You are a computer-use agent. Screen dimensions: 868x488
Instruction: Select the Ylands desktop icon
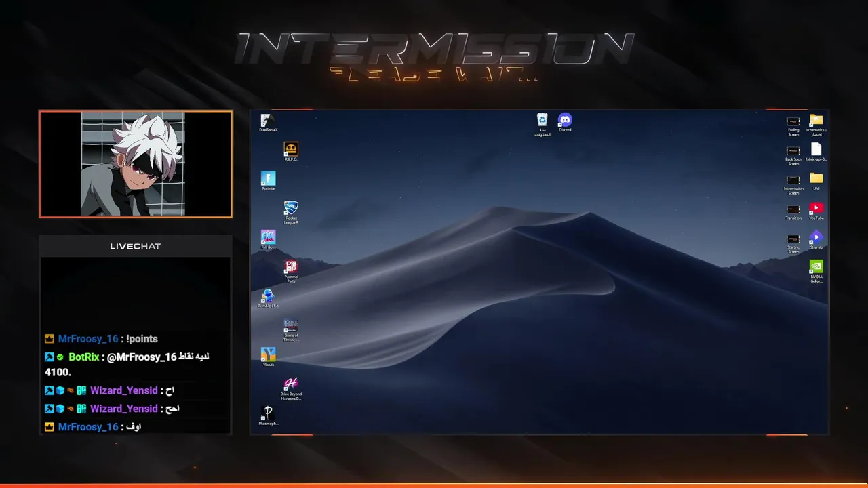coord(268,357)
